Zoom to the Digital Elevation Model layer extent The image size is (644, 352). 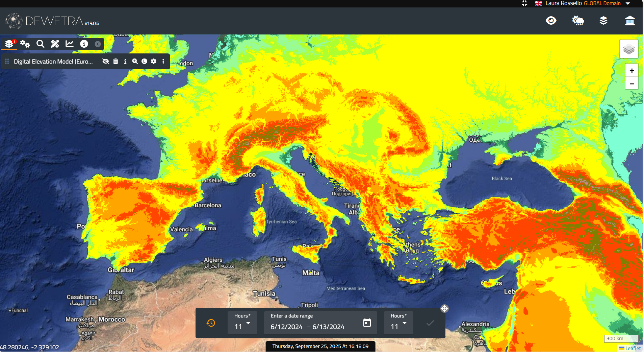coord(135,61)
